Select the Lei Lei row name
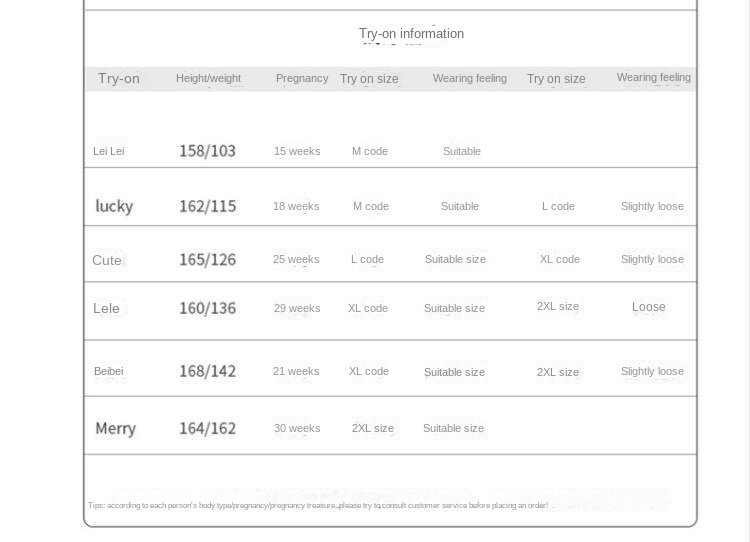750x542 pixels. [108, 151]
